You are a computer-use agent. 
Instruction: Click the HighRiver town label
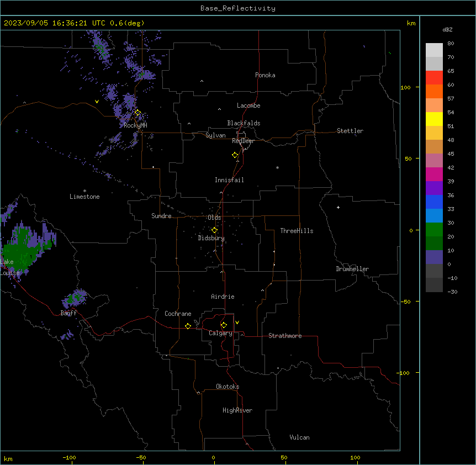[x=237, y=410]
